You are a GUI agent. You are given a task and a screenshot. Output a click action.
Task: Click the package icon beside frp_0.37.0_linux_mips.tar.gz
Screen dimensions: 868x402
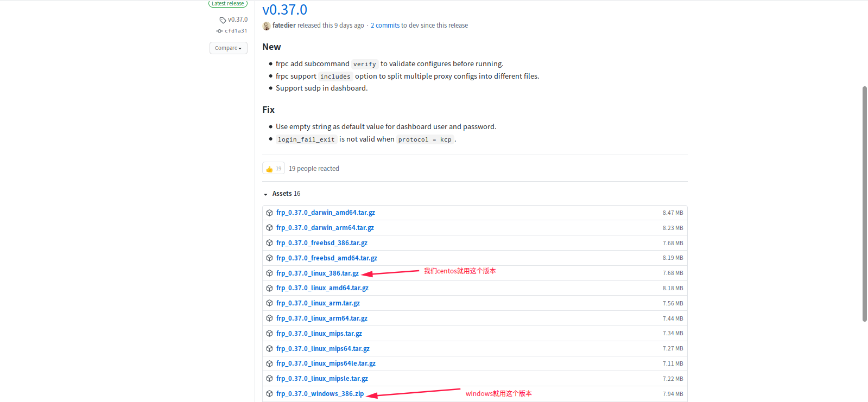click(x=269, y=334)
